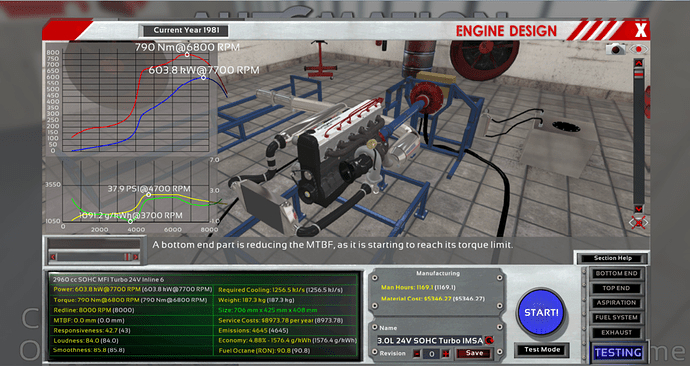Open the TOP END section
690x366 pixels.
click(616, 288)
